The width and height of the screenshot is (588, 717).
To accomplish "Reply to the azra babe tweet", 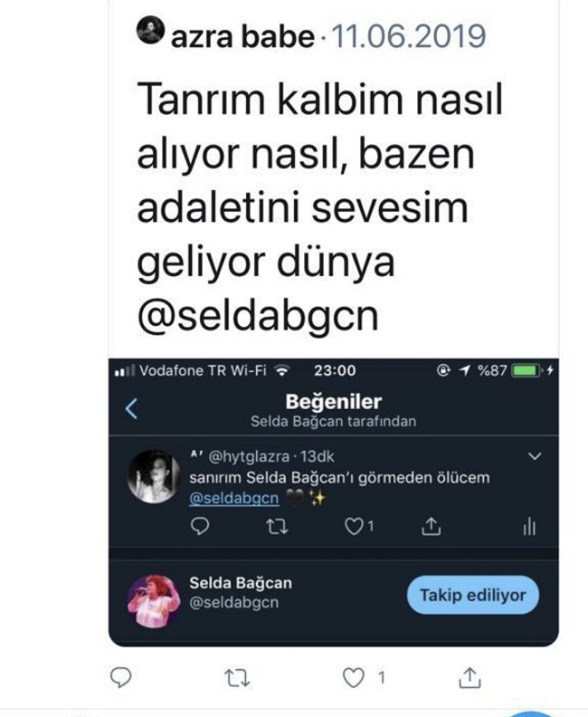I will pyautogui.click(x=121, y=677).
